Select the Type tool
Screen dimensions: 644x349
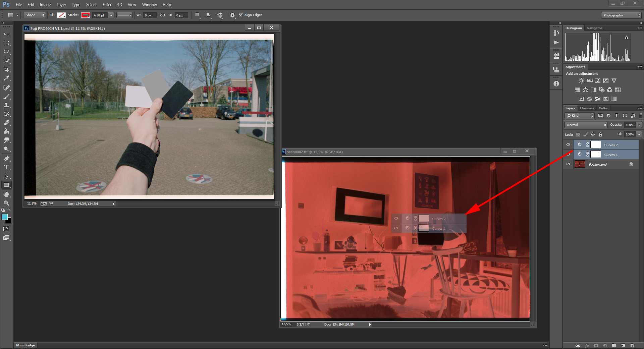coord(6,167)
